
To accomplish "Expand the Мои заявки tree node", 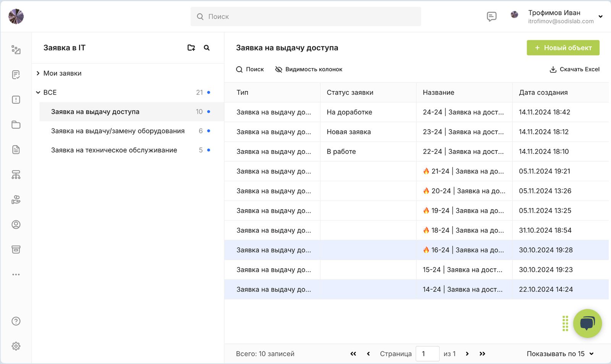I will [38, 73].
